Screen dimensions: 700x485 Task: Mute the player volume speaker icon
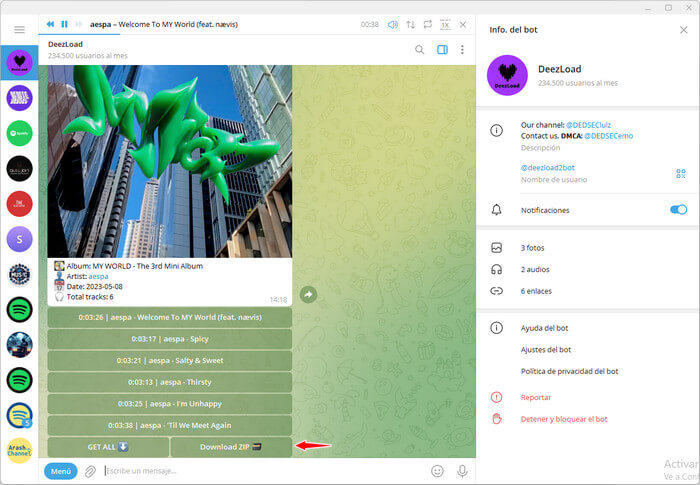click(x=392, y=25)
